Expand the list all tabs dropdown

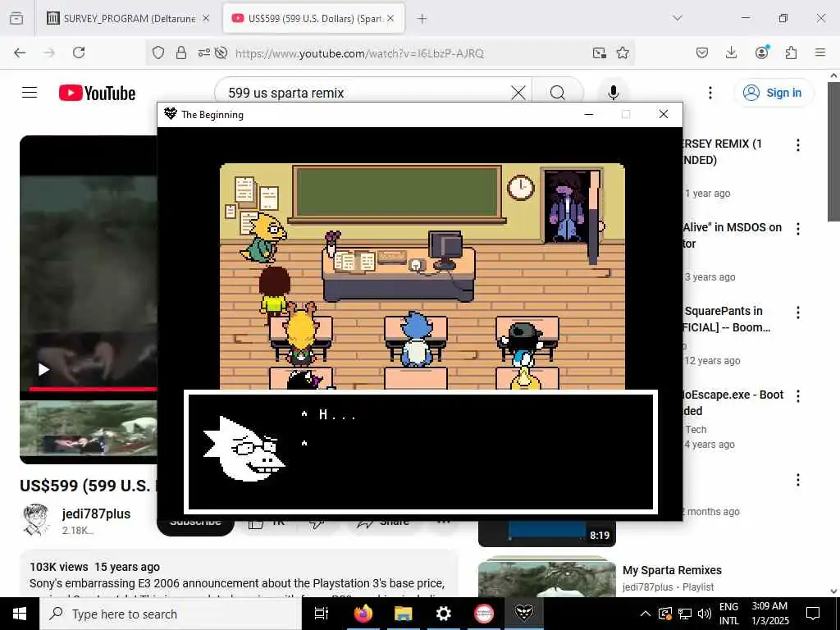pyautogui.click(x=678, y=18)
